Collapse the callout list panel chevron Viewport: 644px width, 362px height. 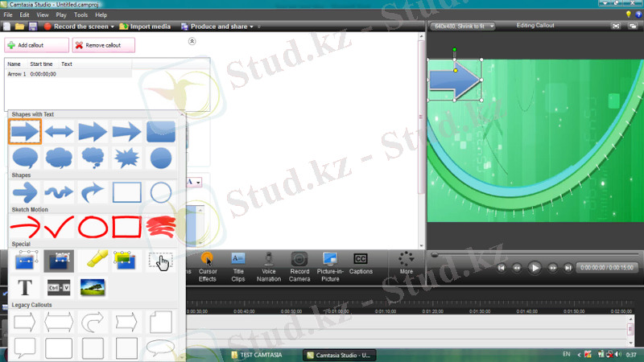pos(192,41)
